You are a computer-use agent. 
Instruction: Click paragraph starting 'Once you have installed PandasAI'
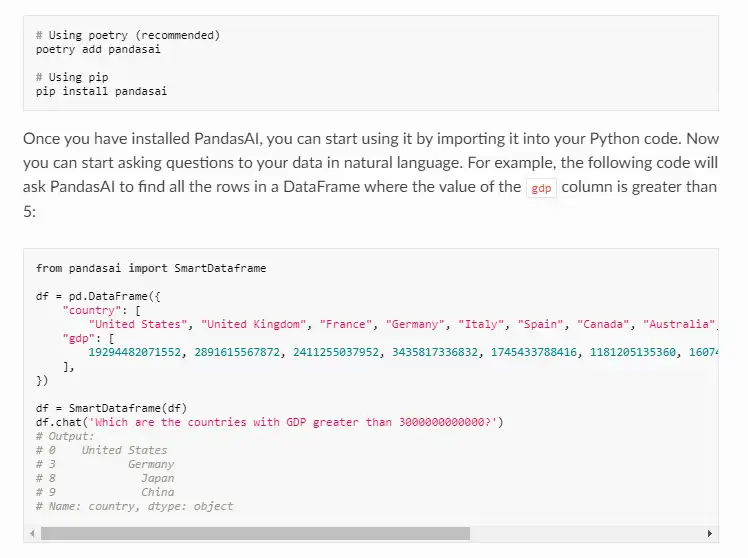(x=371, y=175)
